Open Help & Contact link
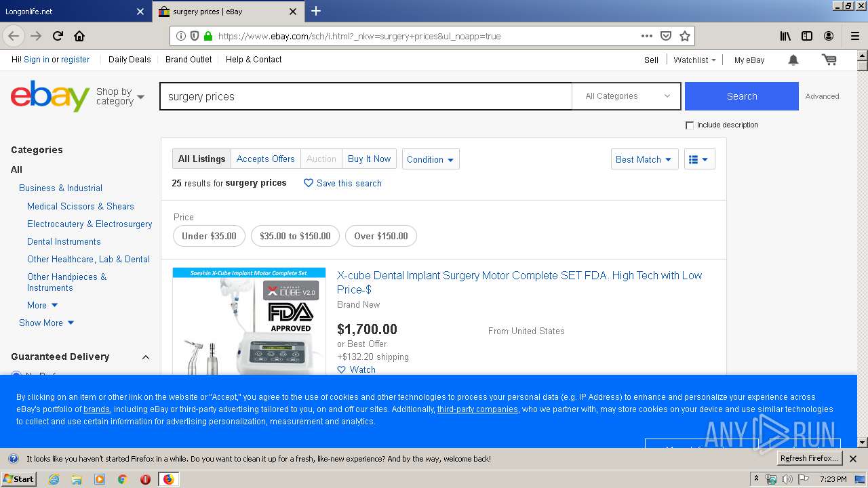 [x=254, y=60]
